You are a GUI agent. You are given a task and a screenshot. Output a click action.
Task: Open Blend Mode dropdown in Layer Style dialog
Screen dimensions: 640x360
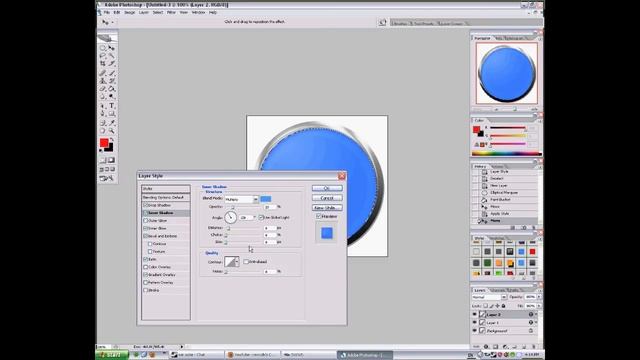tap(242, 199)
